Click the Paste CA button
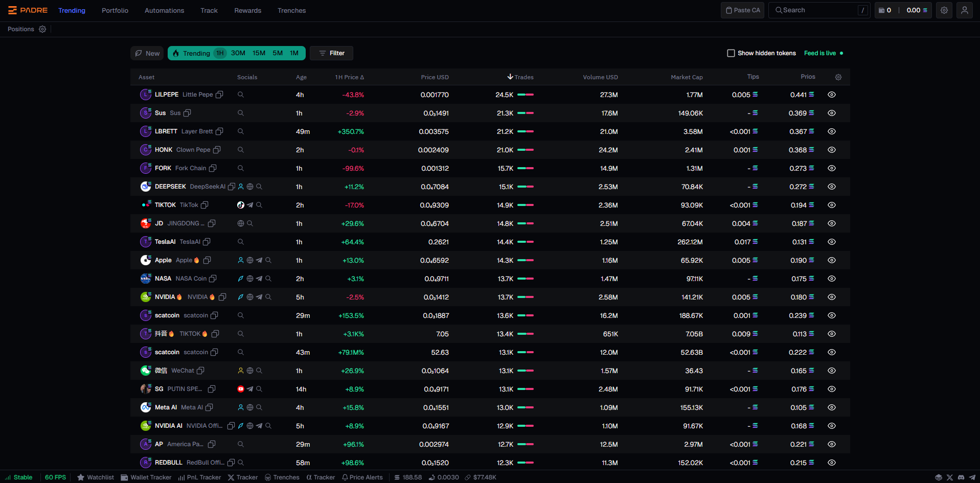The width and height of the screenshot is (980, 483). click(x=742, y=10)
